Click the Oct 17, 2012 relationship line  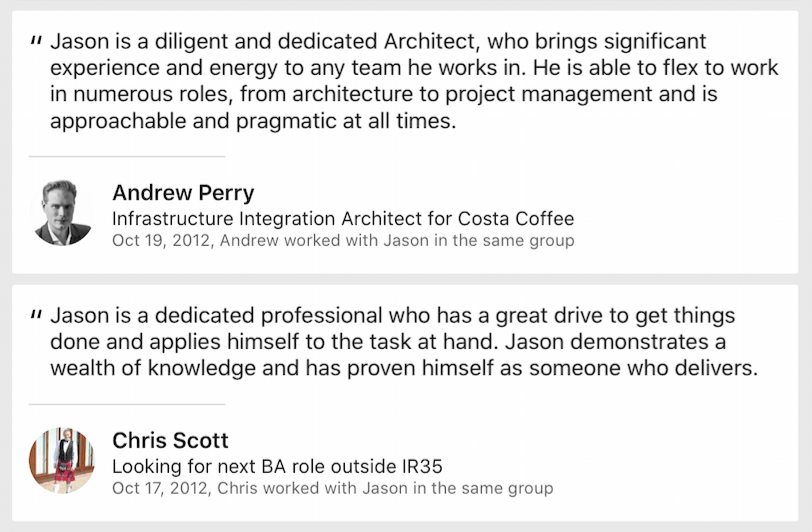click(332, 488)
